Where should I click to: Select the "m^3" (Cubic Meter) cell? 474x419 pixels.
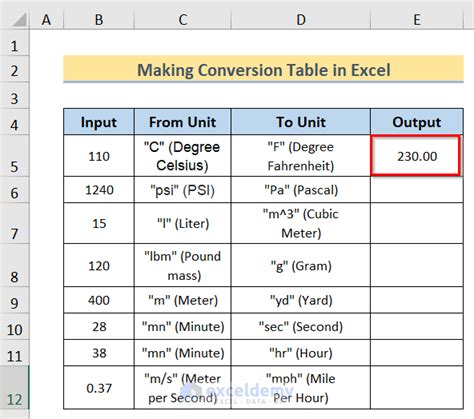(301, 223)
